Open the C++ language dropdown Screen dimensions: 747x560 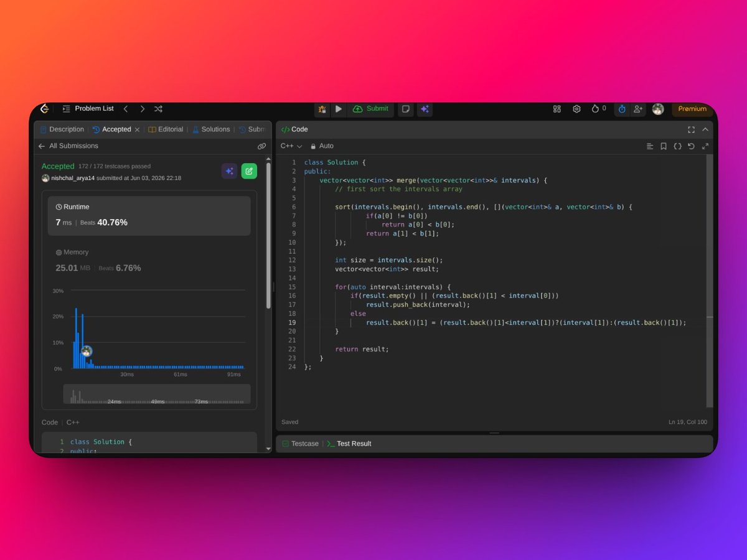(291, 146)
